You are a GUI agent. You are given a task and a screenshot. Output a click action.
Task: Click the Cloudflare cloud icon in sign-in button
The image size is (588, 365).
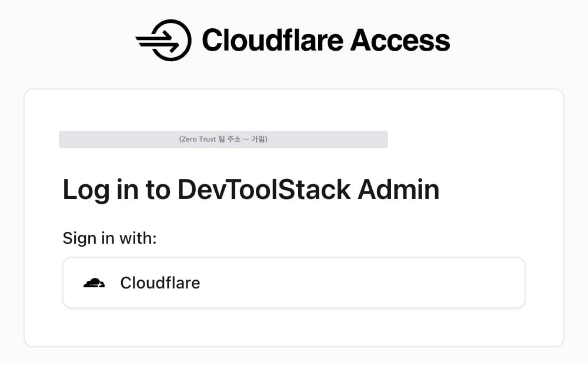94,283
